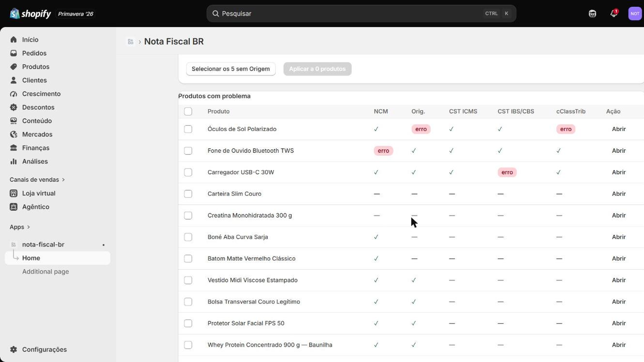Open nota-fiscal-br app entry

[58, 245]
